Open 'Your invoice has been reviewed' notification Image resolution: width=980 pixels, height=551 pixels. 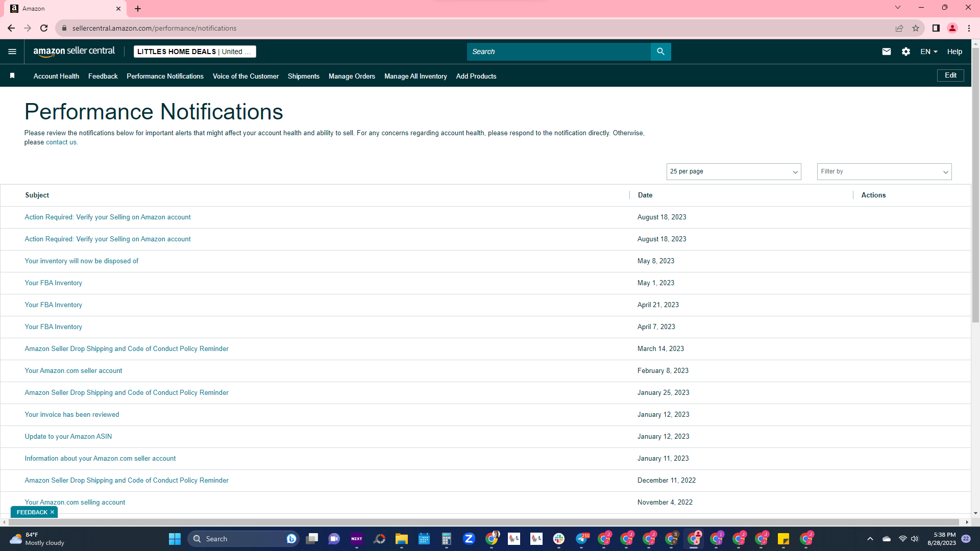click(x=72, y=414)
